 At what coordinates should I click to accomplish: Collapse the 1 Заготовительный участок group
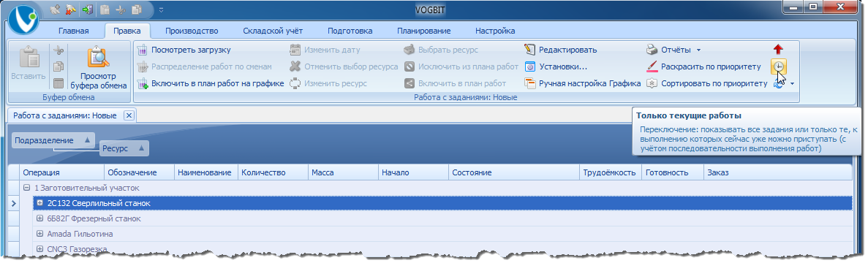point(26,188)
